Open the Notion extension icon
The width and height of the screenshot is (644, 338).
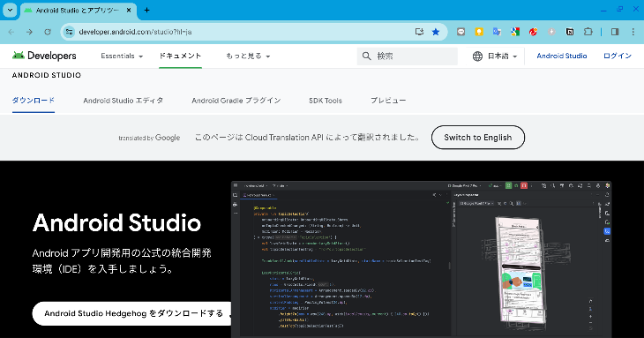click(x=570, y=32)
